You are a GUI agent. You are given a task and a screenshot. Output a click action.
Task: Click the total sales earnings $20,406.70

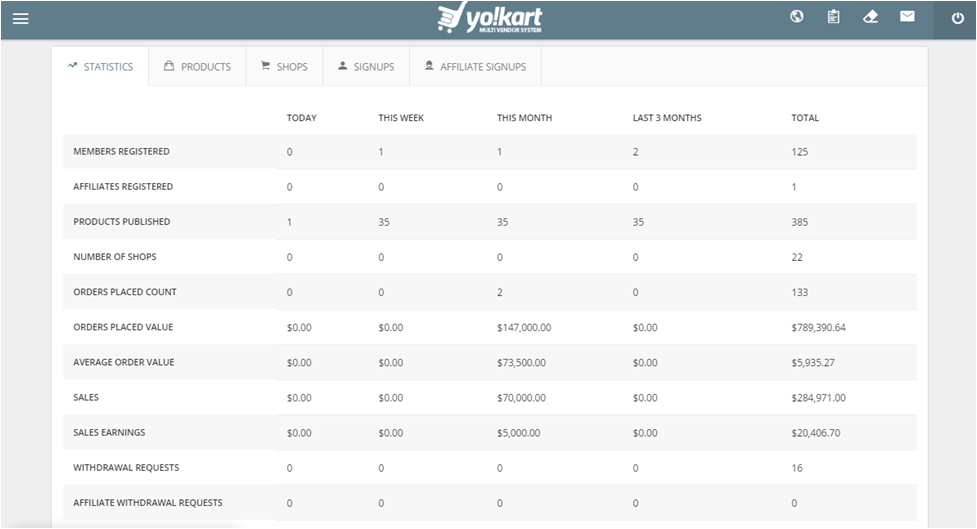point(816,433)
